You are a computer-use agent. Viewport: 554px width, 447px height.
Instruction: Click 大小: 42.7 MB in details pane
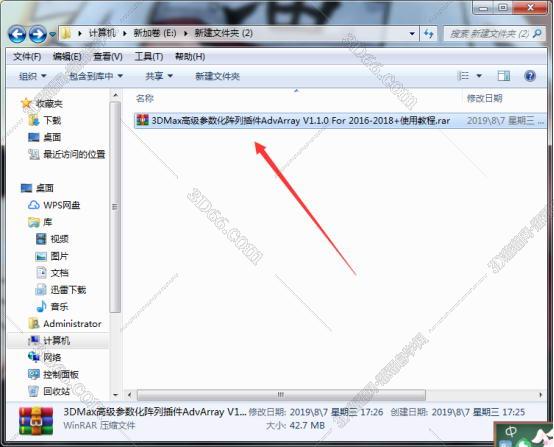tap(295, 425)
